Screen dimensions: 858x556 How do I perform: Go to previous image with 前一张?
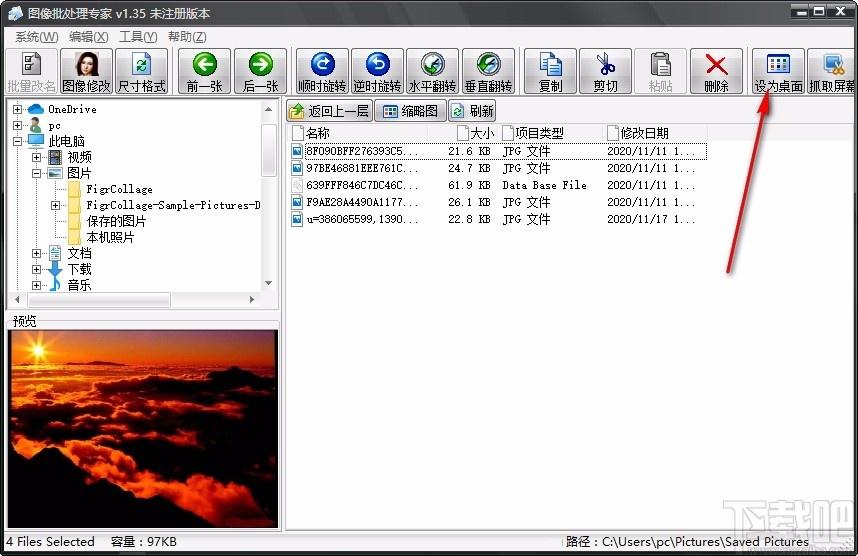(205, 71)
